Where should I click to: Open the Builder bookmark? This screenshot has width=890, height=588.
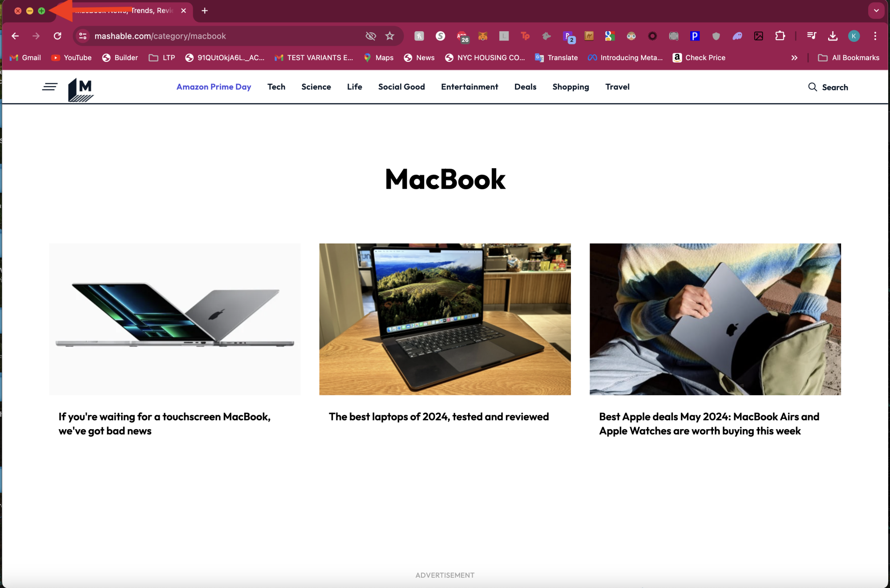120,58
